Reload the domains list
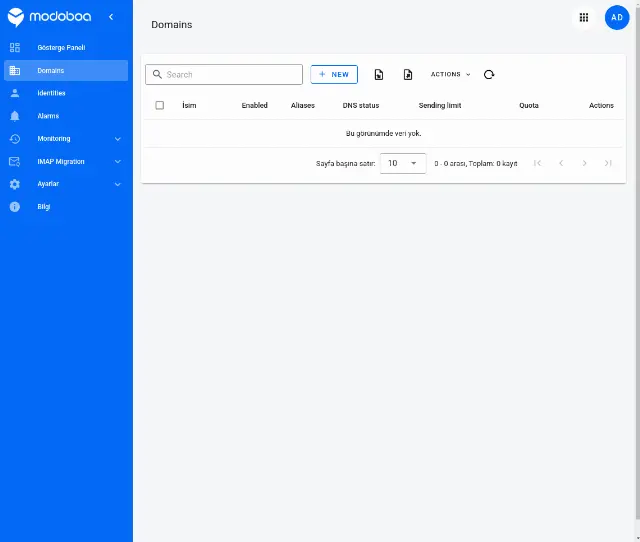This screenshot has width=640, height=542. 489,74
